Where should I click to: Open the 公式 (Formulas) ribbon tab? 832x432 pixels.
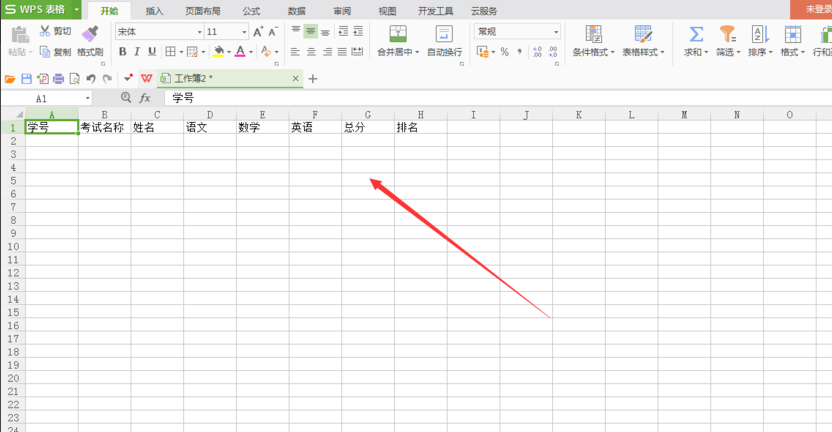click(x=251, y=11)
